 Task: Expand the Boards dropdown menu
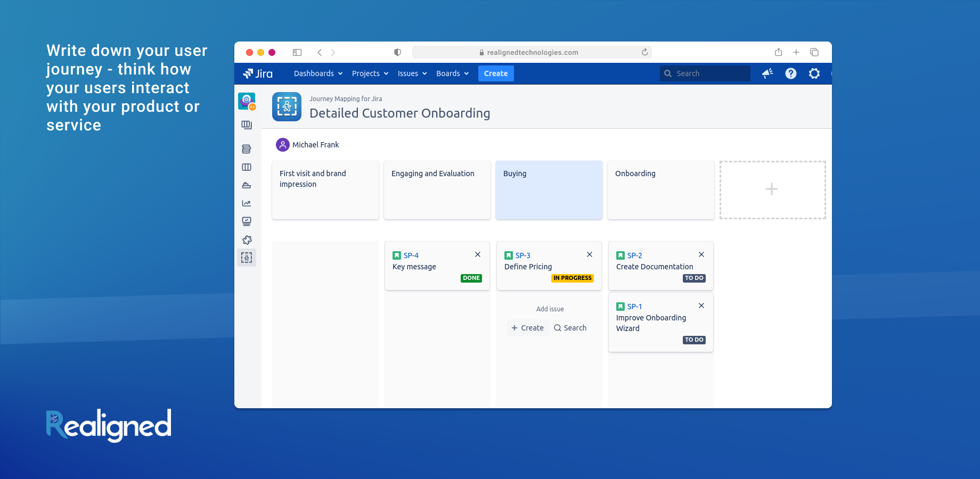[x=452, y=73]
